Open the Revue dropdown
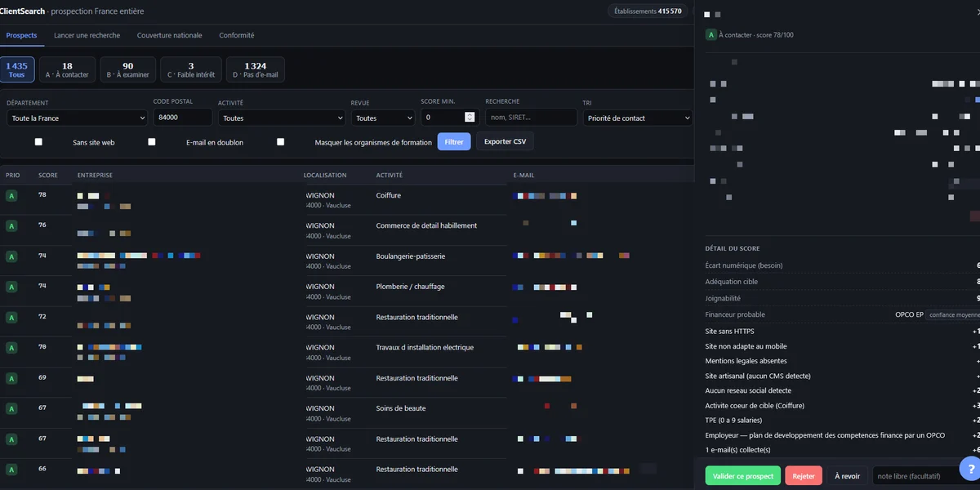980x490 pixels. pos(383,118)
